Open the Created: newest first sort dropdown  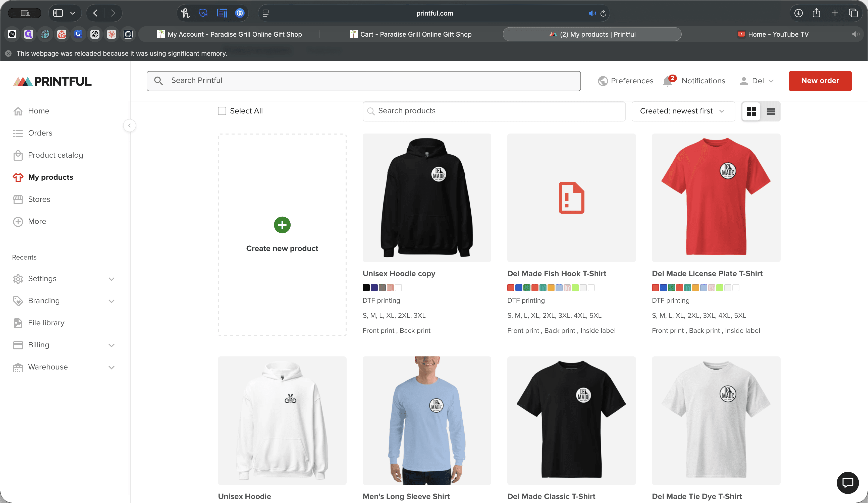coord(683,111)
